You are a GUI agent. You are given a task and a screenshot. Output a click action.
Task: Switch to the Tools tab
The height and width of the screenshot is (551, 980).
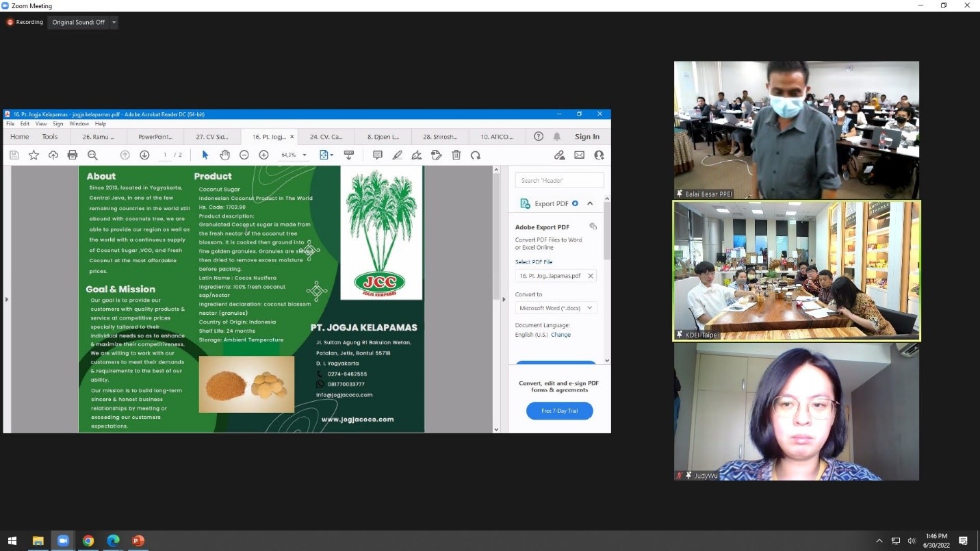pos(50,136)
